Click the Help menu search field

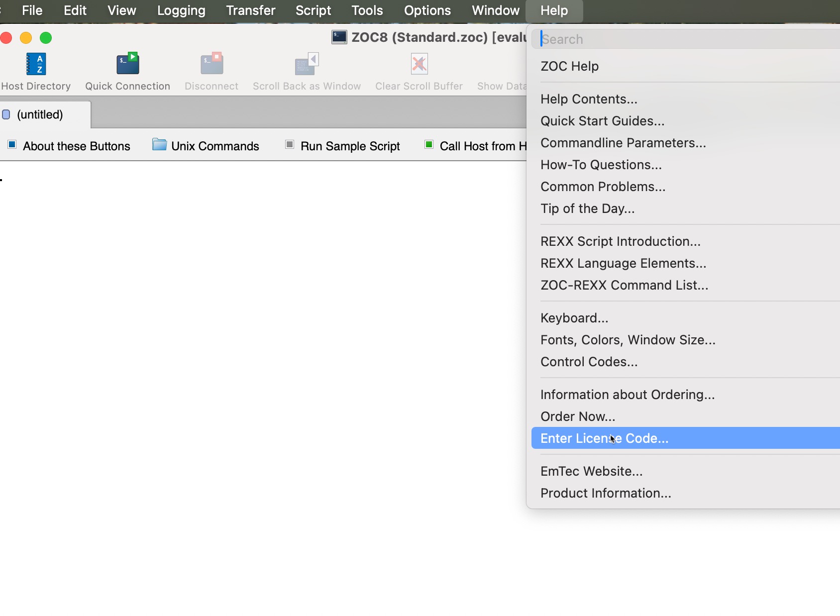click(x=687, y=39)
